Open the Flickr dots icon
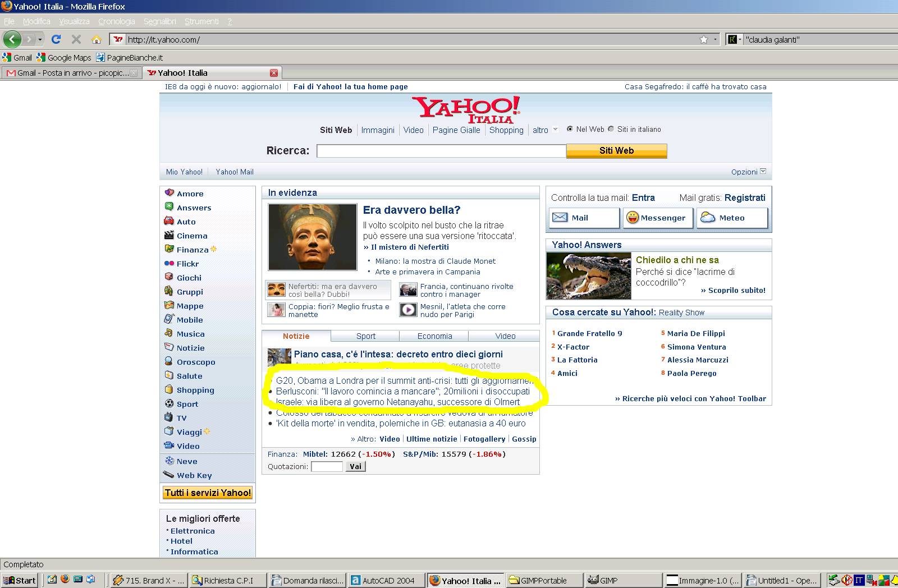Image resolution: width=898 pixels, height=588 pixels. point(169,263)
